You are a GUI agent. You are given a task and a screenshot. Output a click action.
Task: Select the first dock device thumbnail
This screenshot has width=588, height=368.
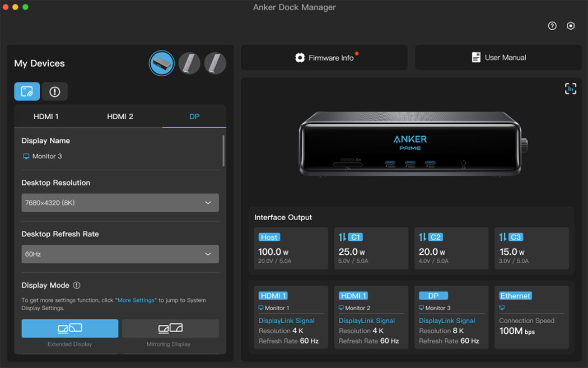coord(161,63)
